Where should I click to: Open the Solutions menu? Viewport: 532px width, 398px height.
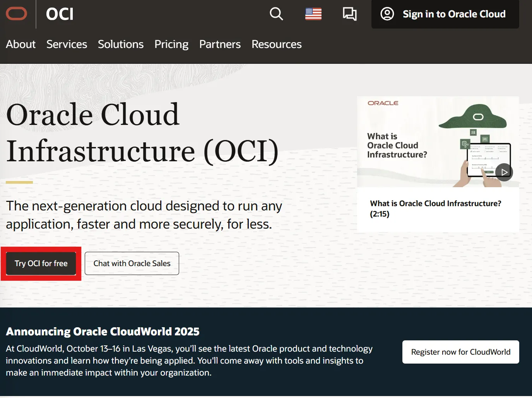coord(121,44)
